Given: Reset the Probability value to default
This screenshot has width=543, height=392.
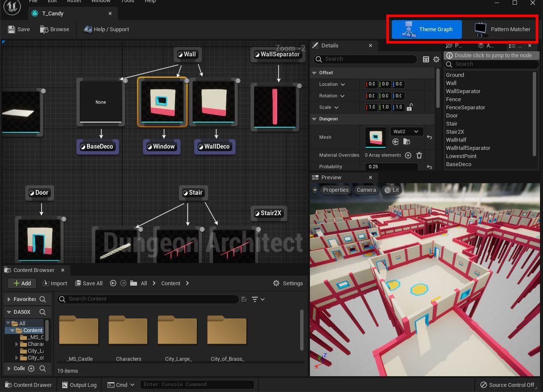Looking at the screenshot, I should 429,167.
